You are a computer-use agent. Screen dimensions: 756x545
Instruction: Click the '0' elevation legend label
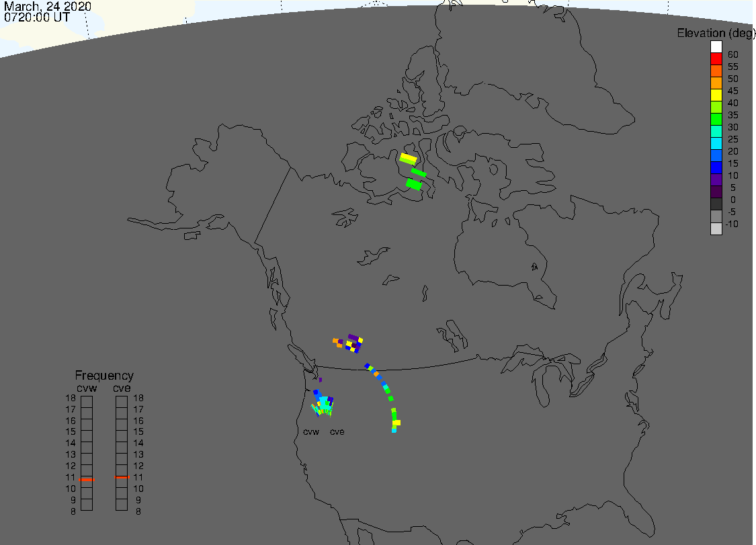pos(733,200)
